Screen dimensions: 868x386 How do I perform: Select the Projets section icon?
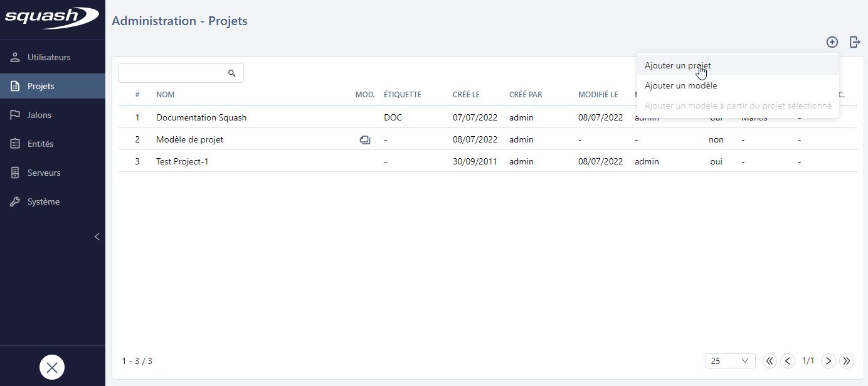click(14, 86)
